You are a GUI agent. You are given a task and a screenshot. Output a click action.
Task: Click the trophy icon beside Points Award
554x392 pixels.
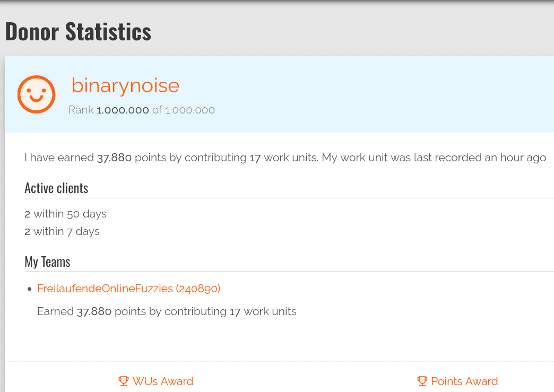tap(422, 381)
